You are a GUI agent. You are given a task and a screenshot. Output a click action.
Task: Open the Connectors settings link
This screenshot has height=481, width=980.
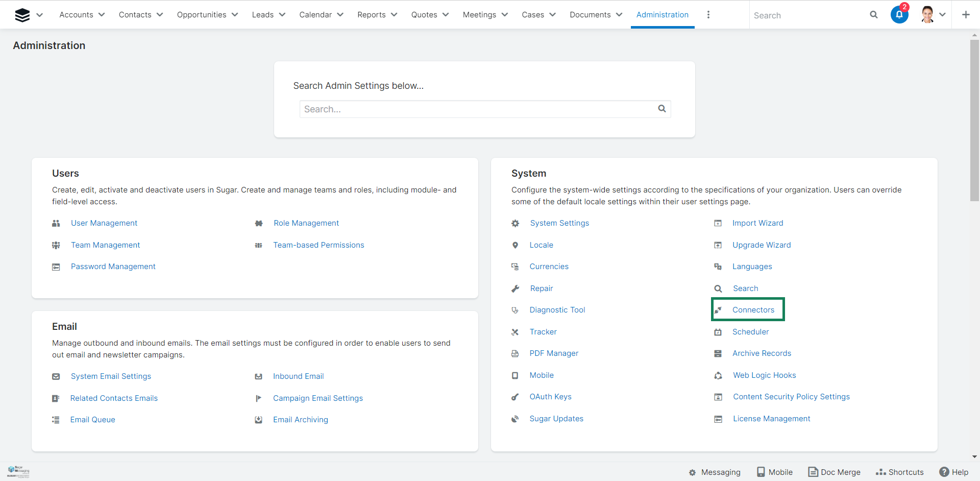click(x=753, y=310)
